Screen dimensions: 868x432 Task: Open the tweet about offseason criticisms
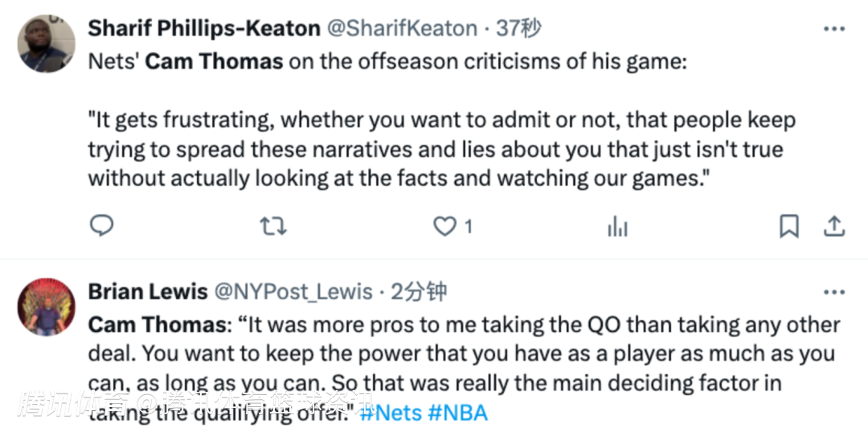pyautogui.click(x=442, y=149)
